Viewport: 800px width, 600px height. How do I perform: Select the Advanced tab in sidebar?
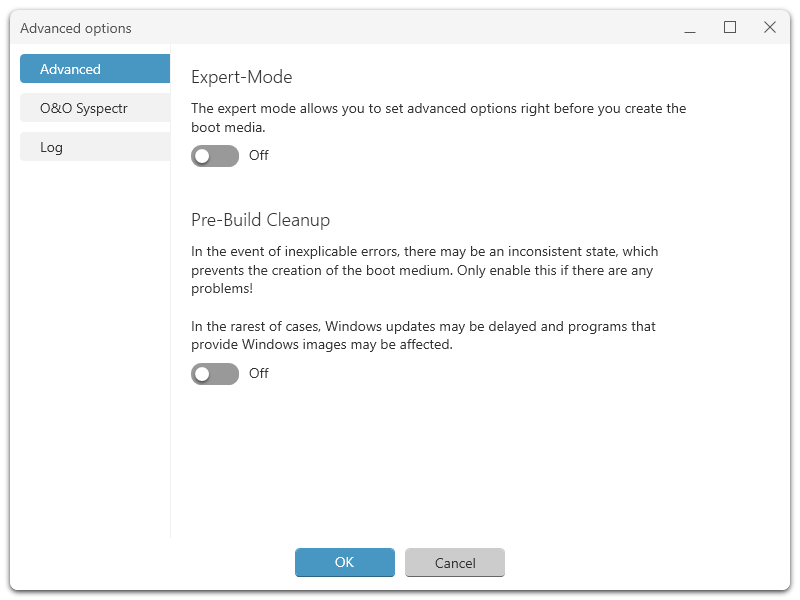click(x=94, y=69)
